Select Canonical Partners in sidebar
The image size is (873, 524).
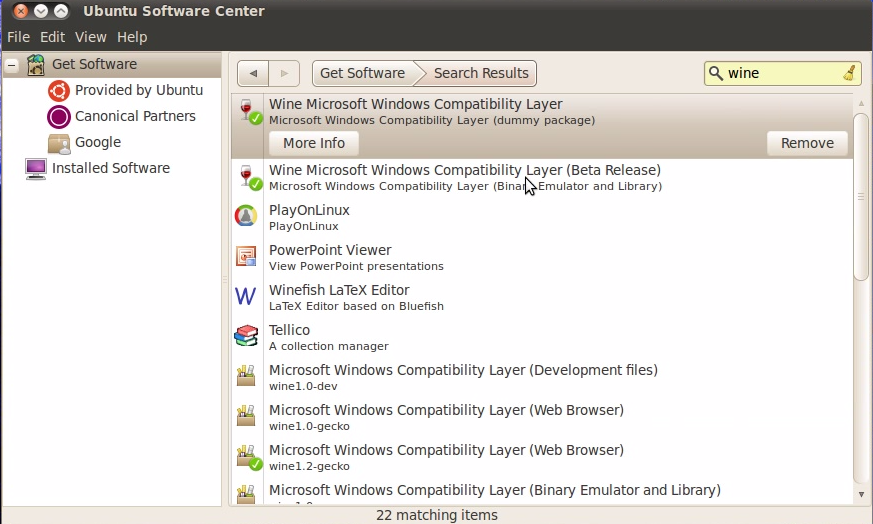click(x=135, y=116)
